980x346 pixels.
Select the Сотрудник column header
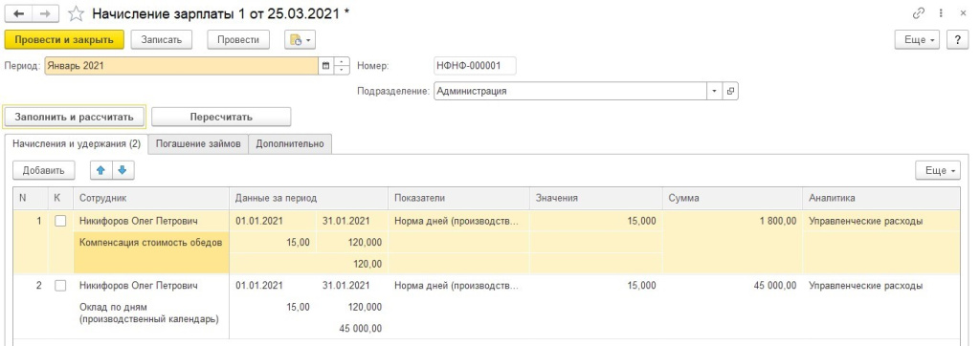coord(151,198)
